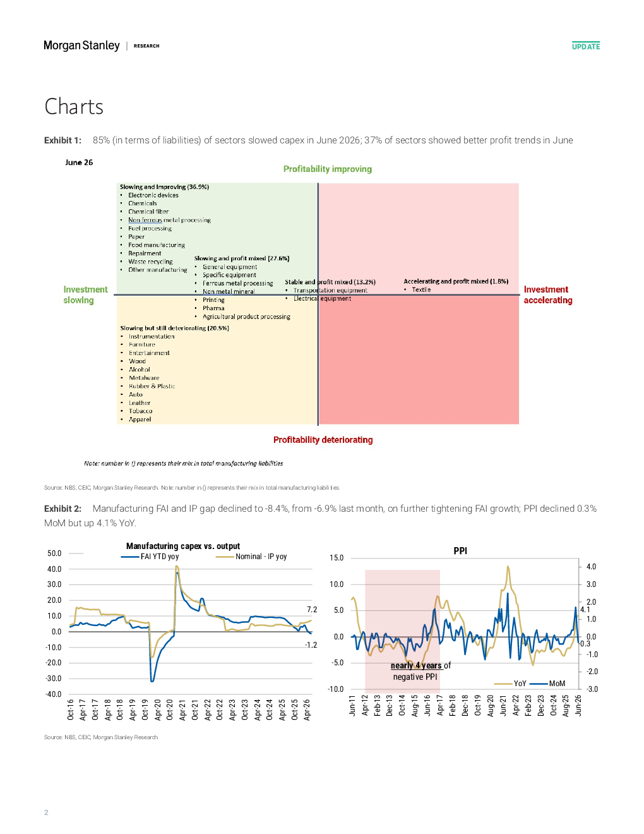Viewport: 644px width, 834px height.
Task: Click the 'PPI' chart title
Action: (x=460, y=551)
